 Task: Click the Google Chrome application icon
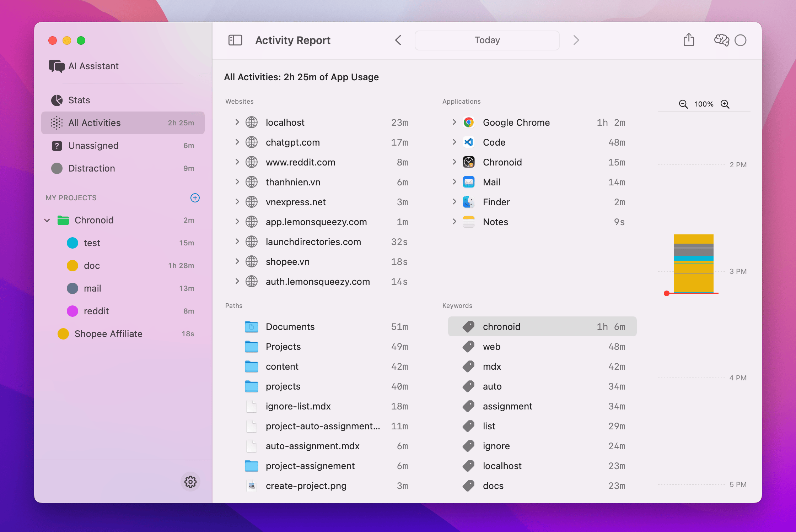(468, 122)
